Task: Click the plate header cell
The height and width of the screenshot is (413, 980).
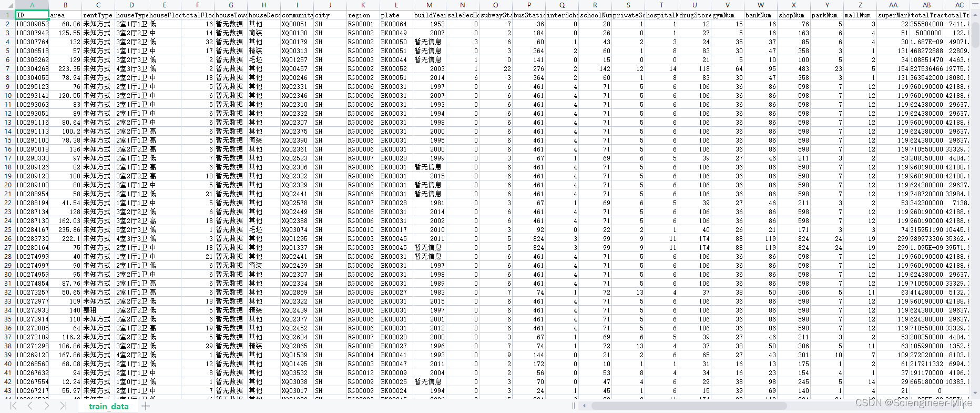Action: click(396, 15)
